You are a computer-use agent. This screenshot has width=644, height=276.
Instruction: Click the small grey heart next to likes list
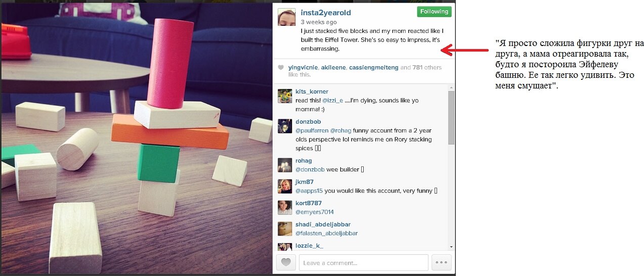(281, 68)
